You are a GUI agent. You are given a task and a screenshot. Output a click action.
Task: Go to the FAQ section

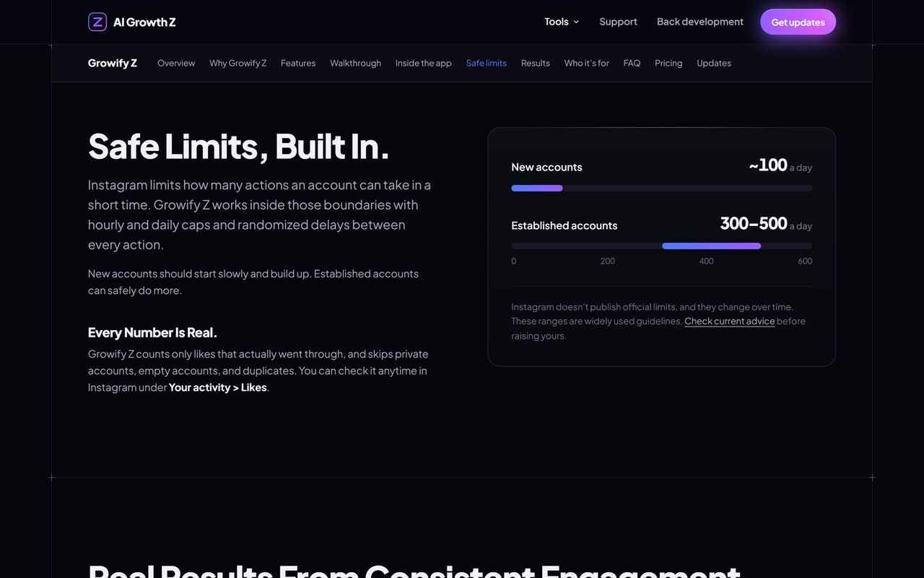(632, 63)
